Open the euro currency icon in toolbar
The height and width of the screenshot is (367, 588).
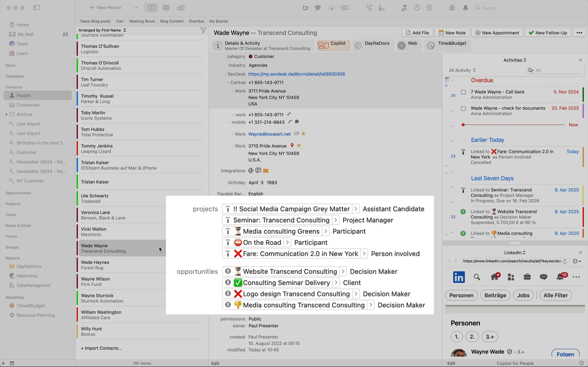point(429,8)
